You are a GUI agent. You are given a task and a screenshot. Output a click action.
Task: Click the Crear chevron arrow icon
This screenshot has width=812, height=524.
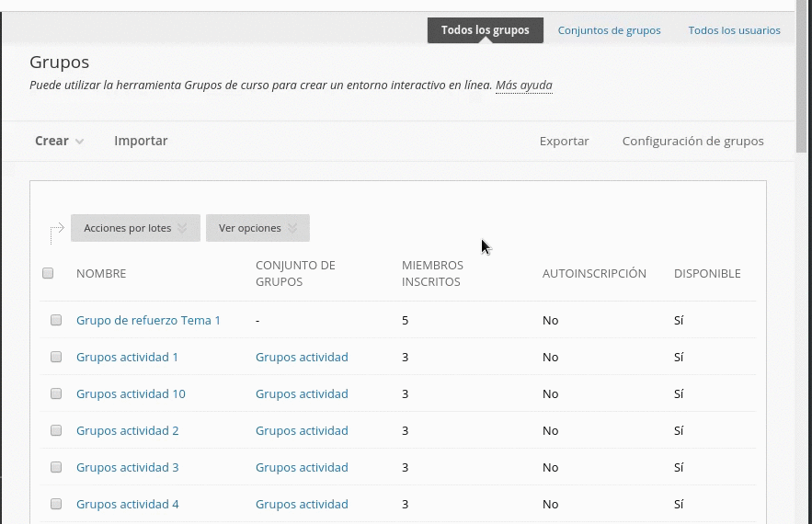click(x=80, y=142)
